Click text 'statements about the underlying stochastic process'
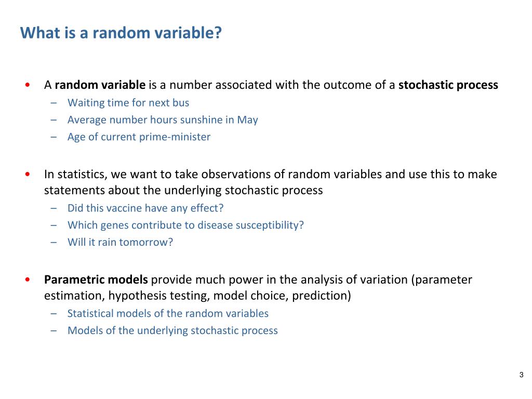Screen dimensions: 532x399 coord(183,190)
